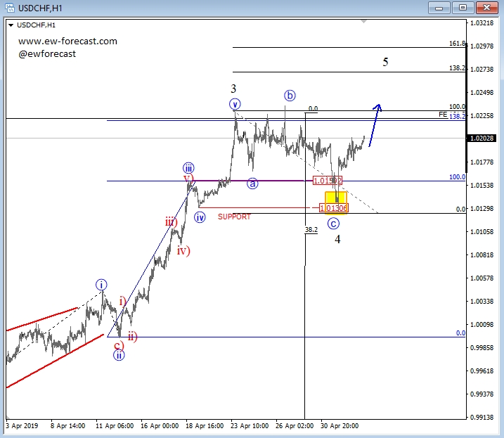Click the circled wave label 'b'
Screen dimensions: 504x438
click(x=290, y=96)
